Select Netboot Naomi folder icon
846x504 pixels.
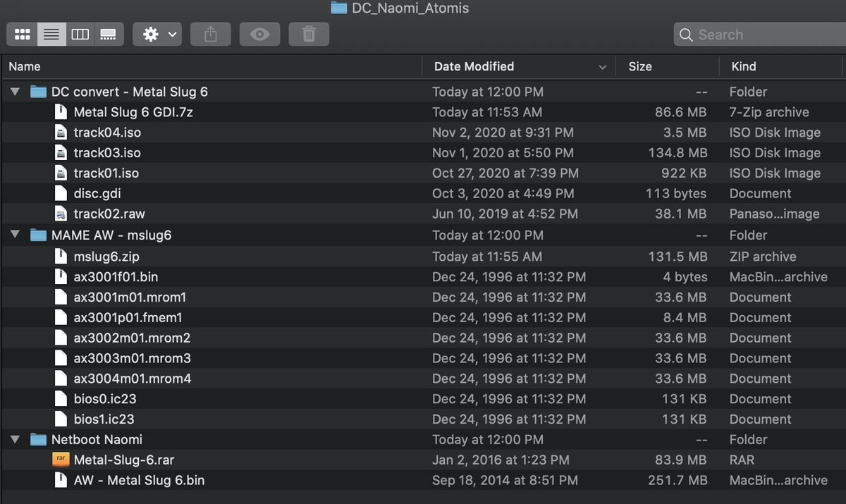(38, 440)
